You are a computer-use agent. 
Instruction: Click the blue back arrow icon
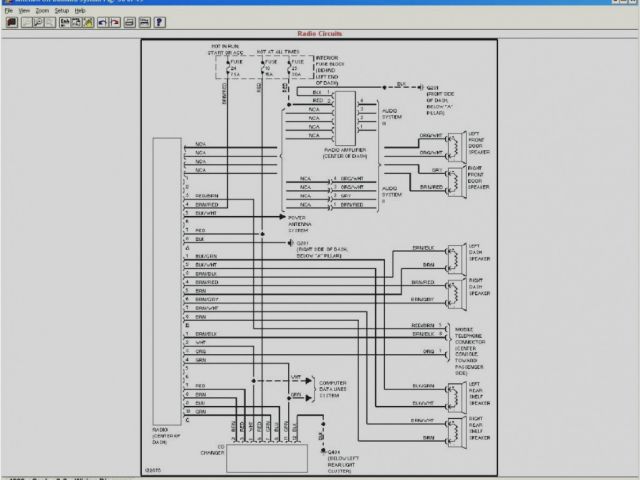102,22
